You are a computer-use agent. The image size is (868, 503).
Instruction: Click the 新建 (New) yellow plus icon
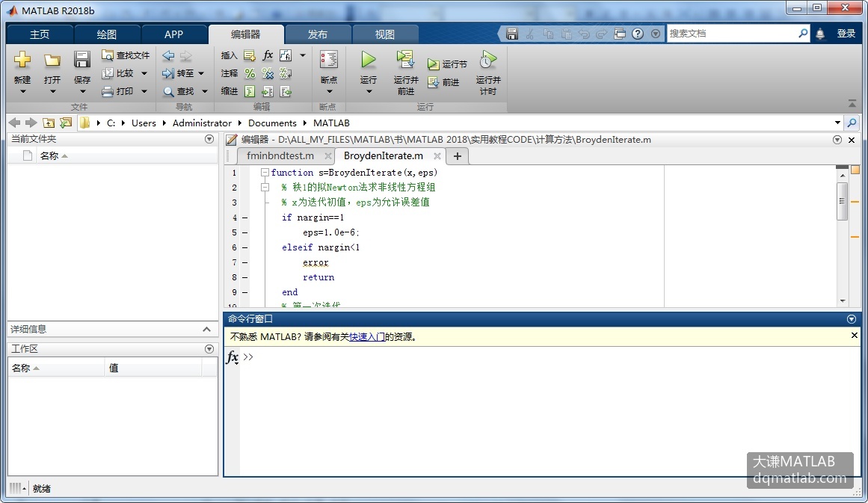[x=22, y=60]
